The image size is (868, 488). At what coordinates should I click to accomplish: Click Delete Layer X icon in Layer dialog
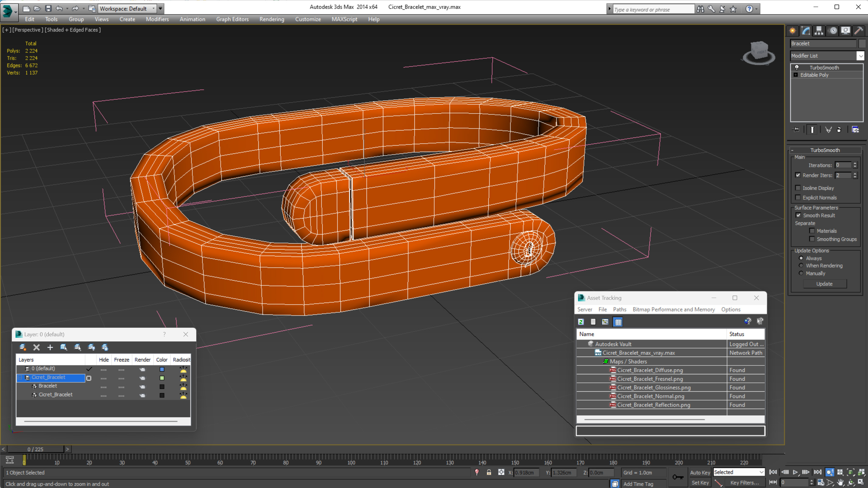[x=37, y=347]
